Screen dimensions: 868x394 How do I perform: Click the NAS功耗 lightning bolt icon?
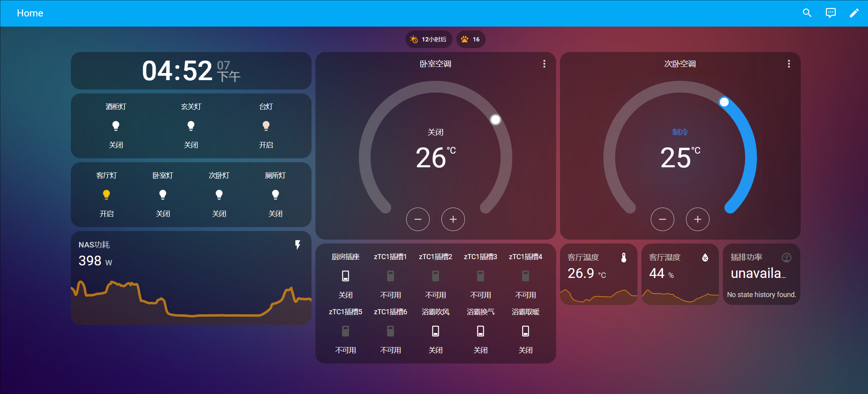point(297,245)
